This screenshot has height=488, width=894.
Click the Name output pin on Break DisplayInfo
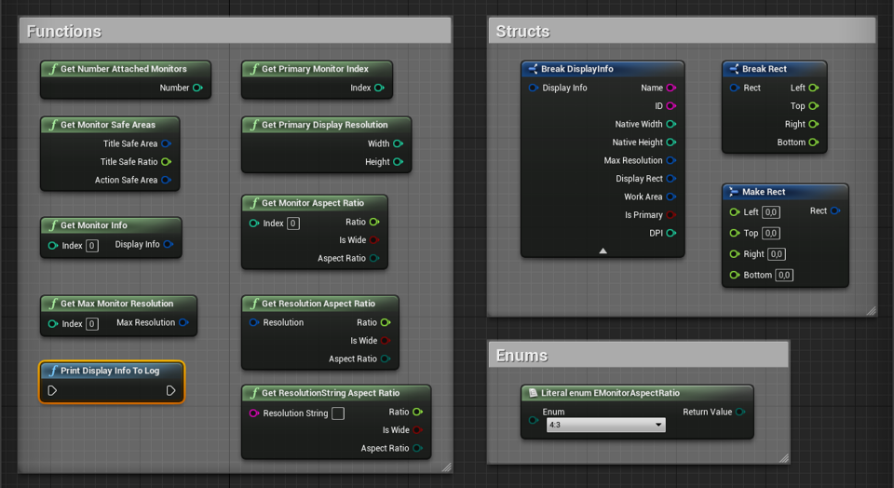pos(671,88)
